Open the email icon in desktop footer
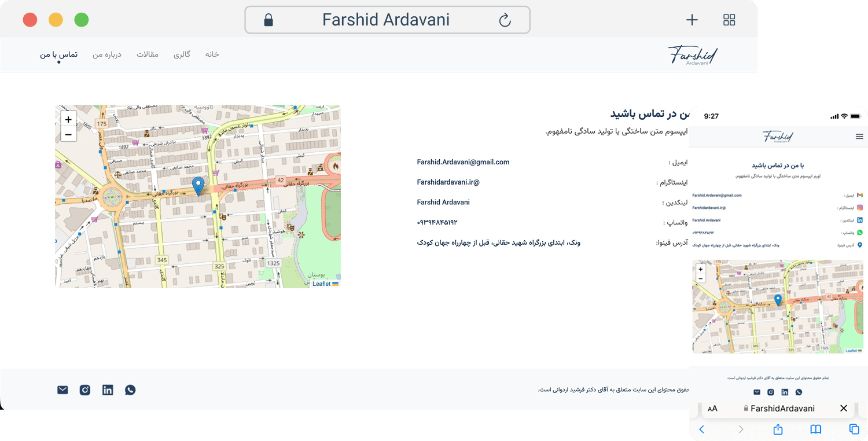This screenshot has height=441, width=868. (62, 390)
